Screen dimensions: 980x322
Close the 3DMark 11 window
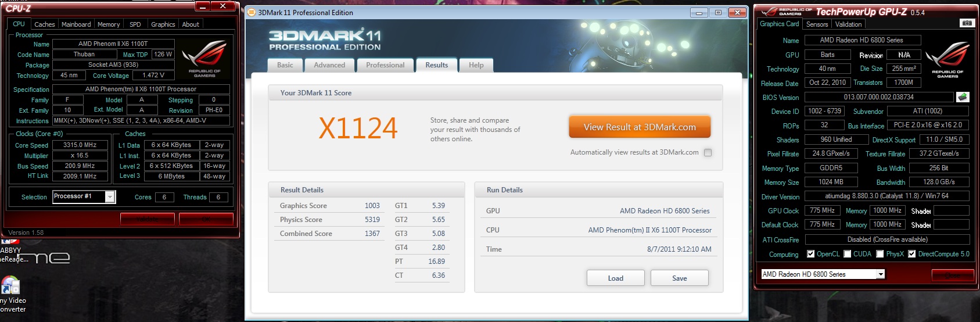pyautogui.click(x=738, y=13)
